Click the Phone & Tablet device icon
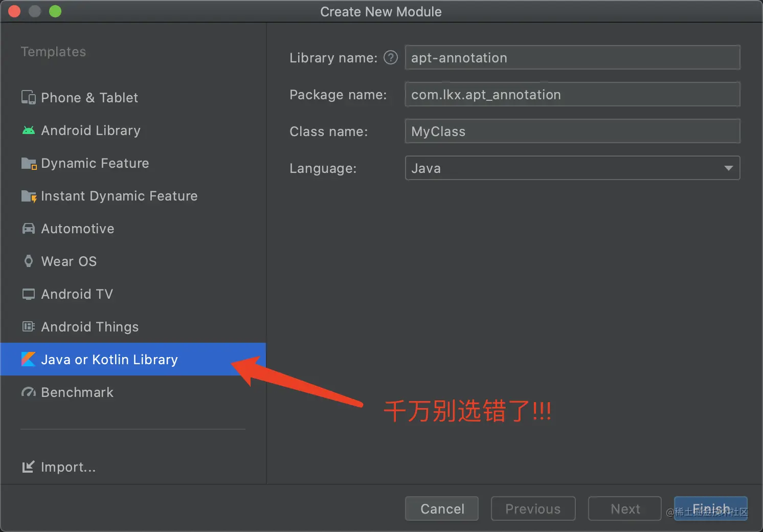The height and width of the screenshot is (532, 763). tap(29, 98)
